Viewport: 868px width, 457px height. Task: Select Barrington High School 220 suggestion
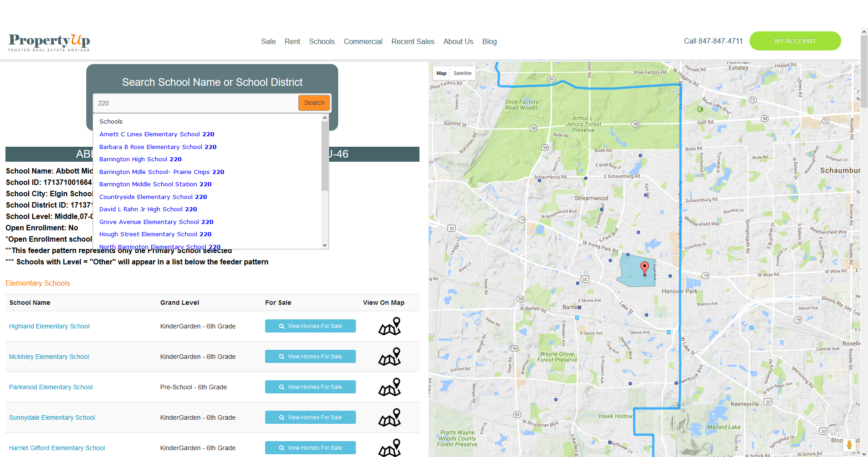coord(140,159)
